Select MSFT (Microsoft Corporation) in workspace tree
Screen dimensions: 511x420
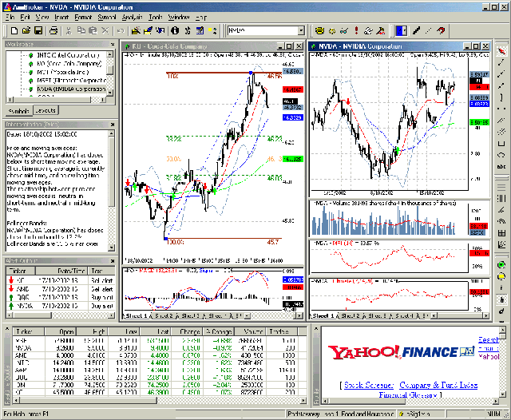coord(71,80)
